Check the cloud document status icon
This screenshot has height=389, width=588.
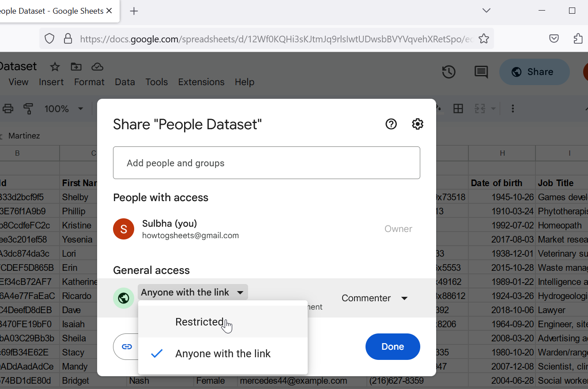98,67
